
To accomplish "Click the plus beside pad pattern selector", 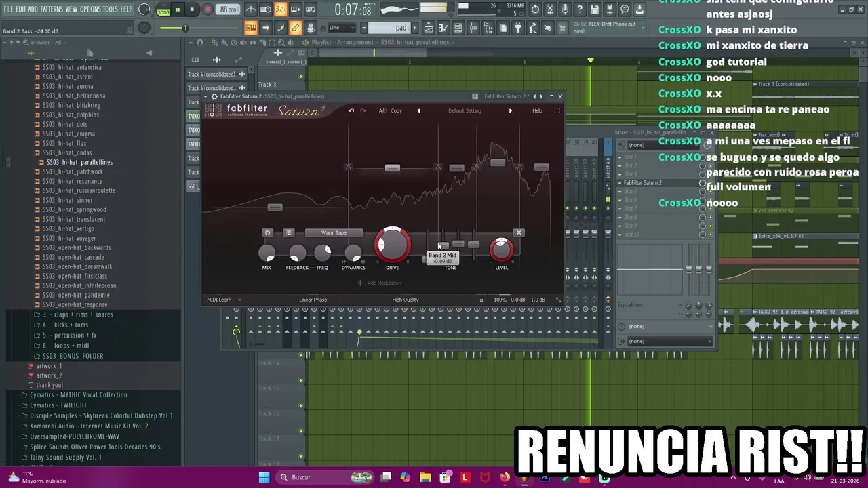I will pyautogui.click(x=415, y=28).
